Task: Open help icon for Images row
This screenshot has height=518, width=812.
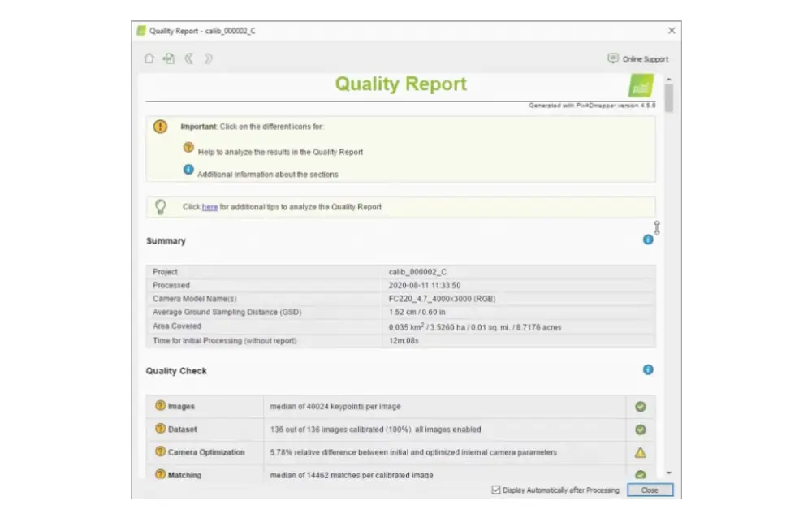Action: coord(161,406)
